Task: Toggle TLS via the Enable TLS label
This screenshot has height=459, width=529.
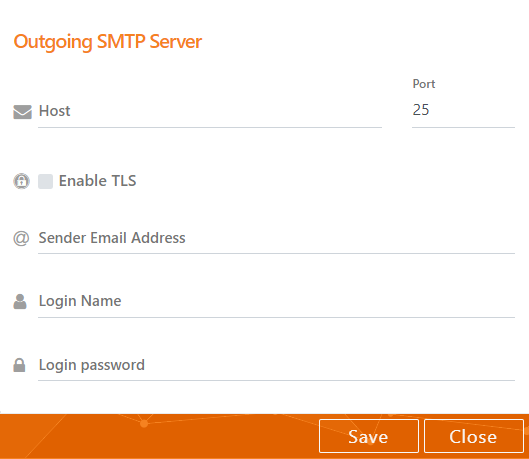Action: click(98, 181)
